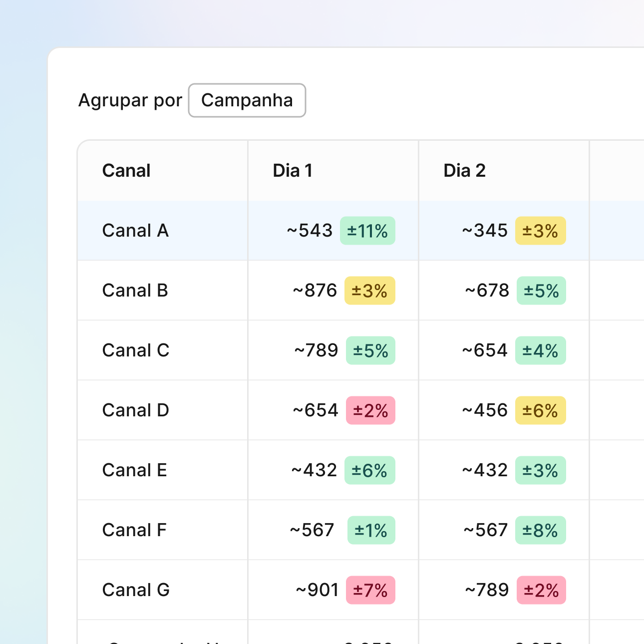Image resolution: width=644 pixels, height=644 pixels.
Task: Click the ±1% badge for Canal F
Action: tap(371, 530)
